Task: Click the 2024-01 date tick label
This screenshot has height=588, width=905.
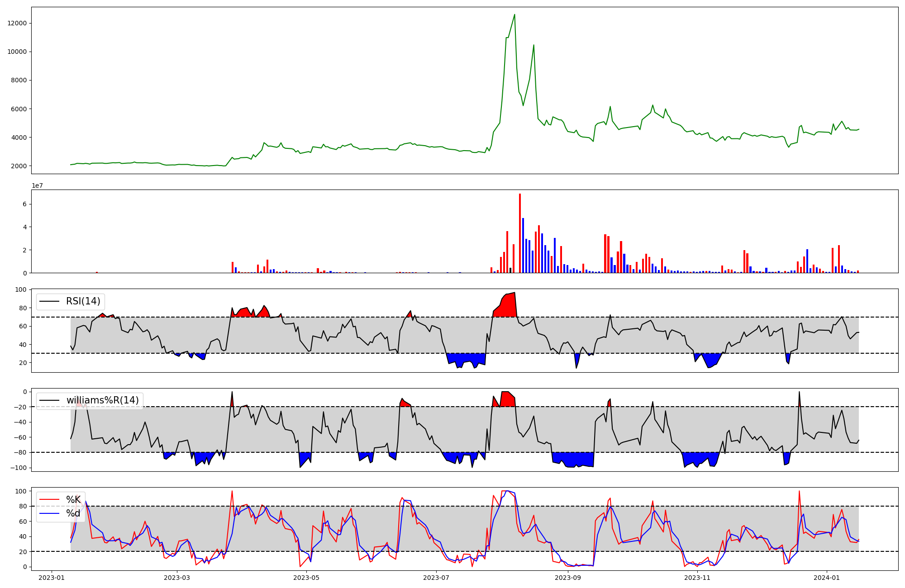Action: click(x=827, y=578)
